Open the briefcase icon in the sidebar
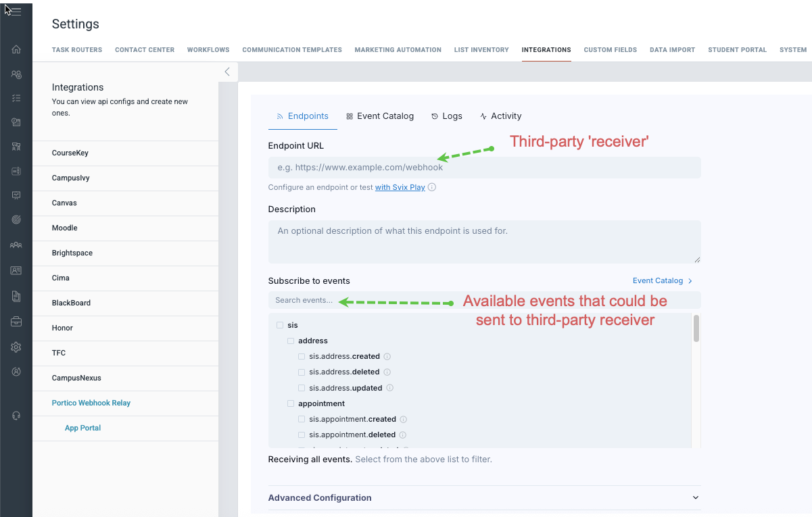 point(16,322)
